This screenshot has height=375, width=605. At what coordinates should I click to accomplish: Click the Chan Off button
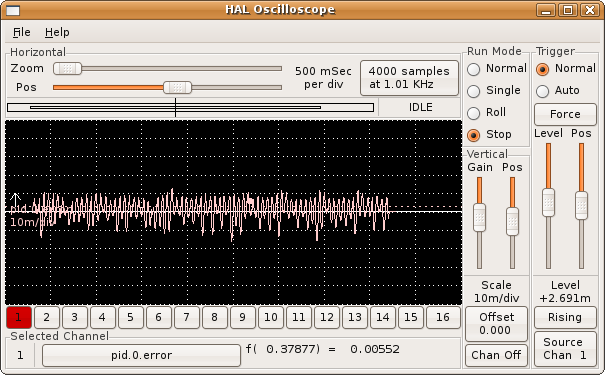[496, 355]
